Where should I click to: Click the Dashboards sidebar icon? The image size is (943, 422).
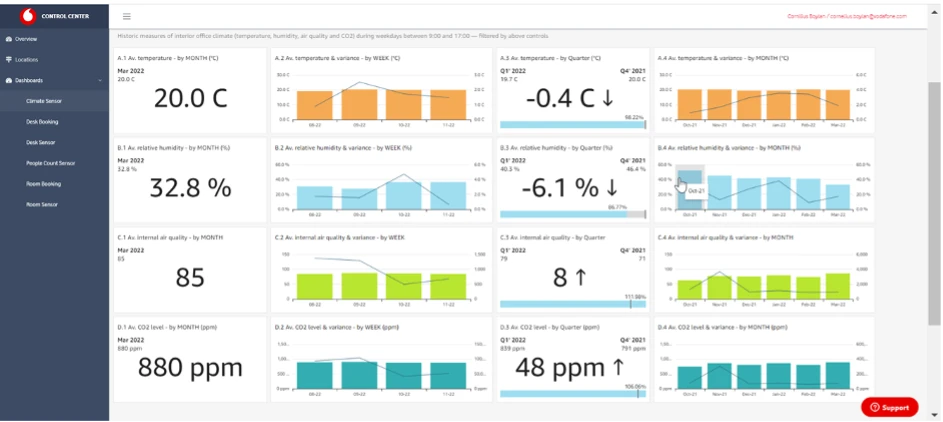pos(9,80)
